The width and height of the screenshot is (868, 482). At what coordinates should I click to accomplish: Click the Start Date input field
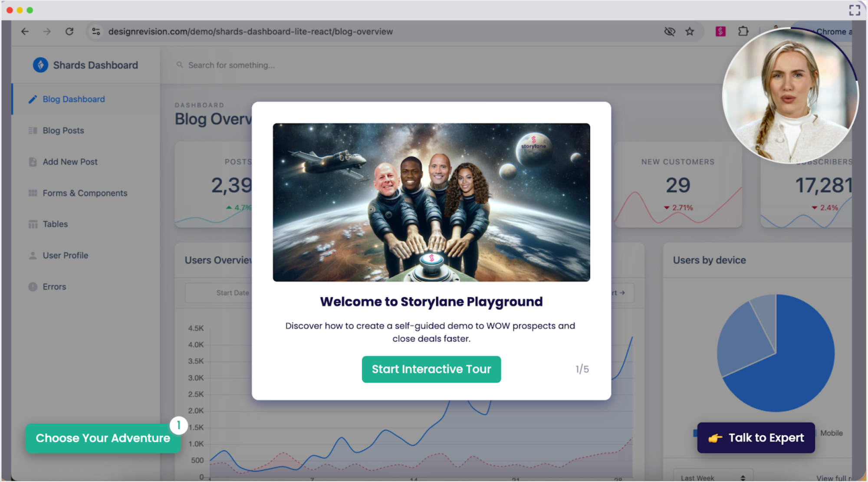(219, 293)
